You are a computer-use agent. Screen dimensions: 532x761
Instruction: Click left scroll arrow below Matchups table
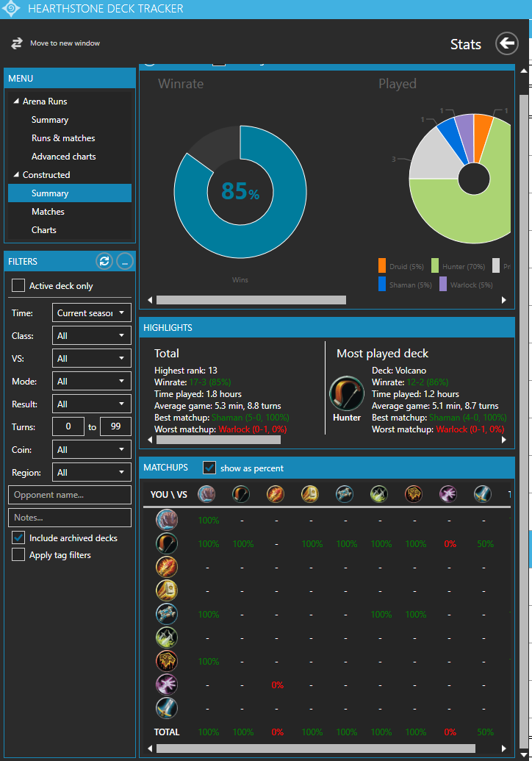point(150,749)
